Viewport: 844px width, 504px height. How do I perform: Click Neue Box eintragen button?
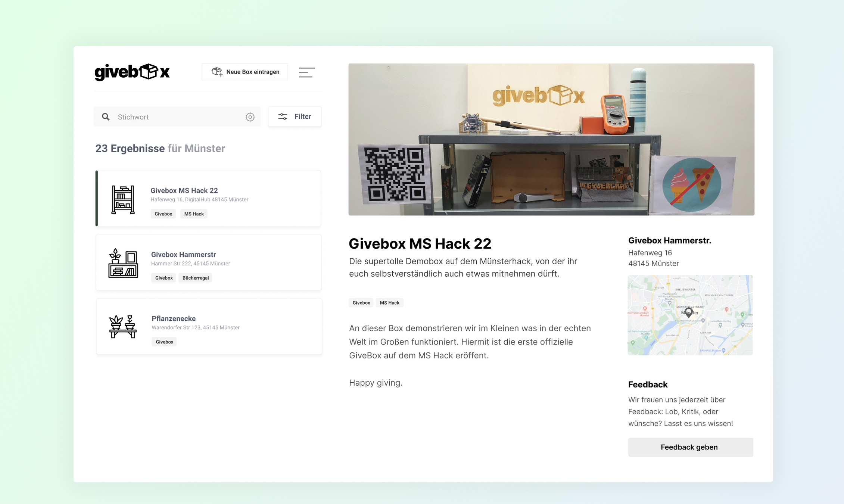245,72
